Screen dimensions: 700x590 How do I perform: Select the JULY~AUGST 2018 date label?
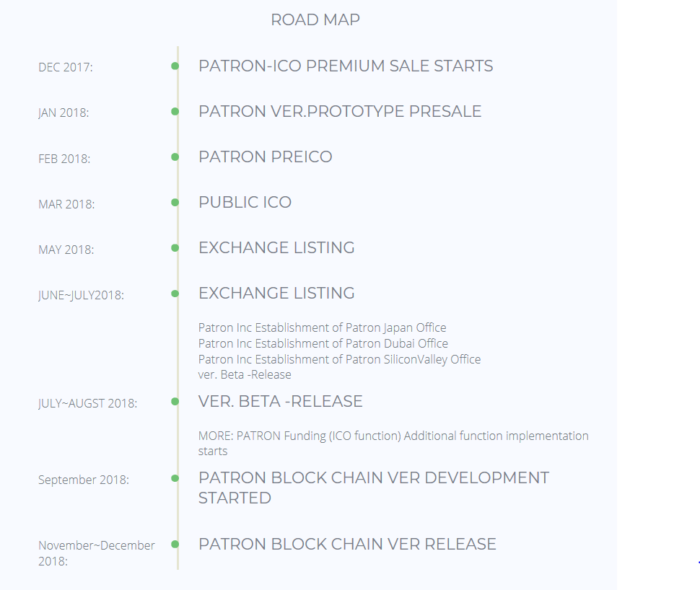click(87, 403)
